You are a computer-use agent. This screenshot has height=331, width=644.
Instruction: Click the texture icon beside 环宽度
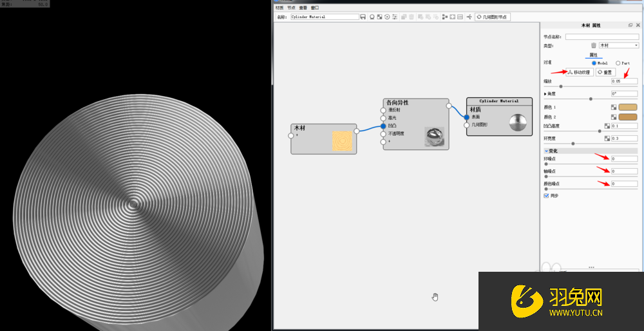pos(607,138)
